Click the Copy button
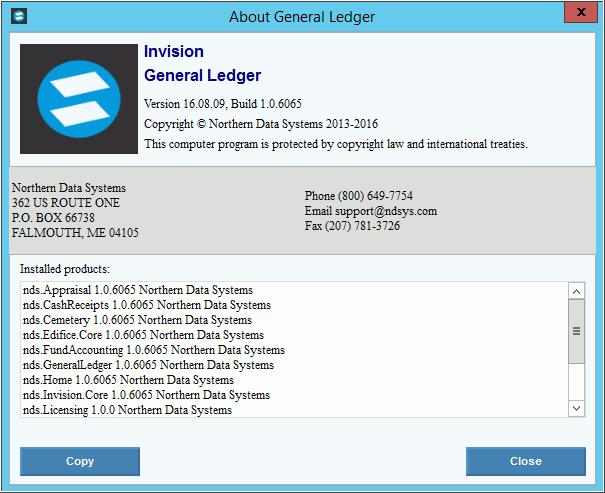Image resolution: width=605 pixels, height=493 pixels. pos(80,461)
